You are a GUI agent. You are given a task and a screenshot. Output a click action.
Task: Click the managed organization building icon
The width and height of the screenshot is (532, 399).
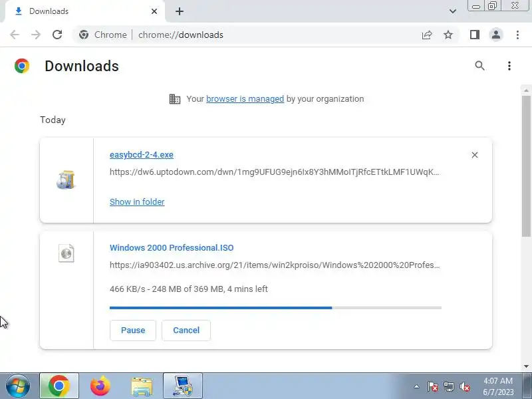(175, 99)
